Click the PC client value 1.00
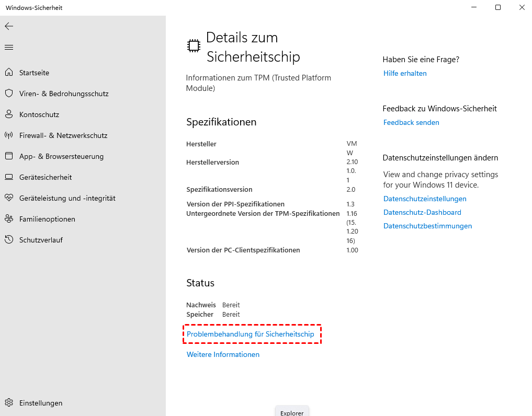This screenshot has height=416, width=532. tap(352, 250)
